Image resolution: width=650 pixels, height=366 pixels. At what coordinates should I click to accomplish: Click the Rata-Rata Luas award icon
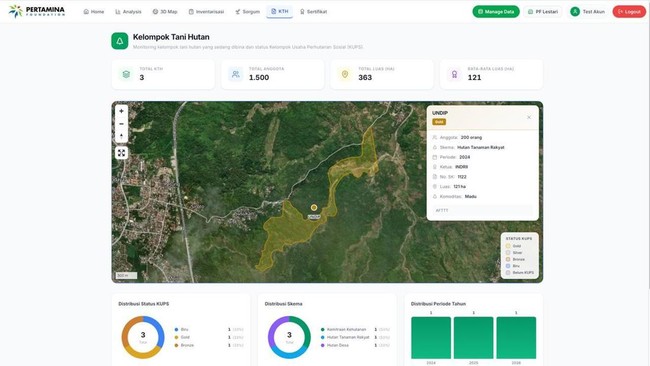454,74
